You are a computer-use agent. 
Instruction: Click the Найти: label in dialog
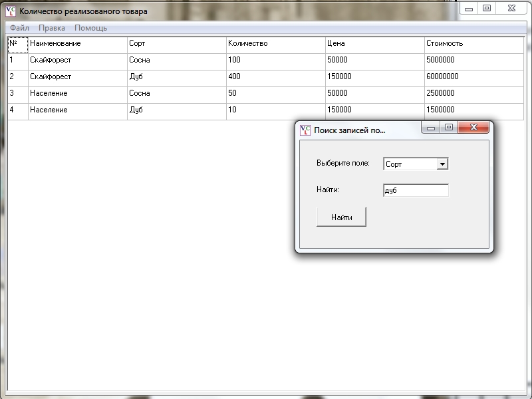tap(328, 190)
